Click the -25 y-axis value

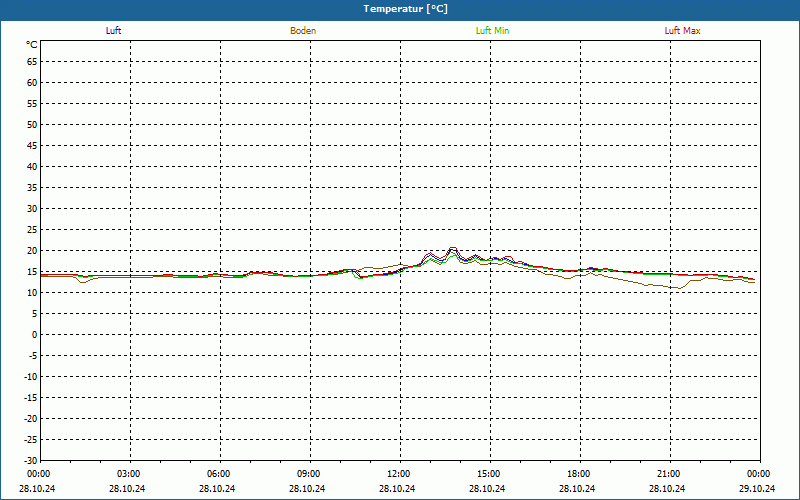[x=31, y=440]
